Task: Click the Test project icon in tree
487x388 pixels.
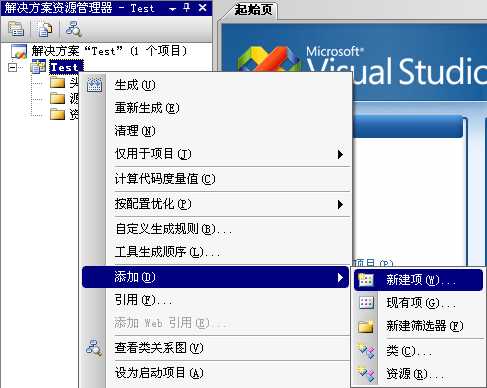Action: pyautogui.click(x=38, y=67)
